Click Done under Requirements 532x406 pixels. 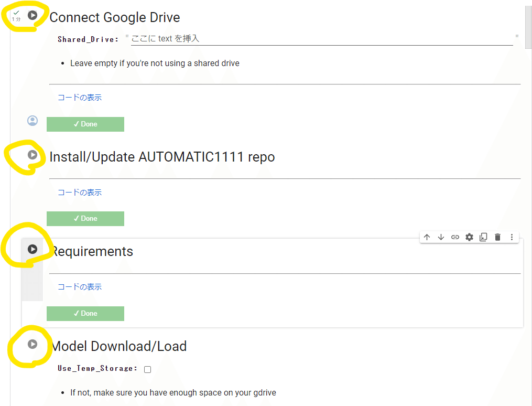tap(85, 313)
